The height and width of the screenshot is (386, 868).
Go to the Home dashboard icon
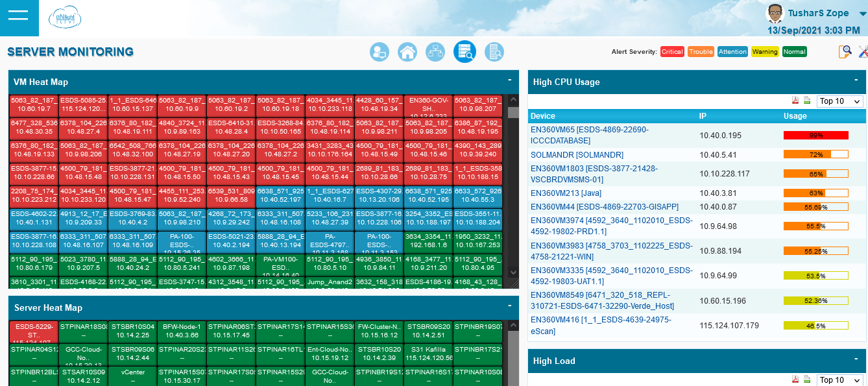[x=407, y=52]
